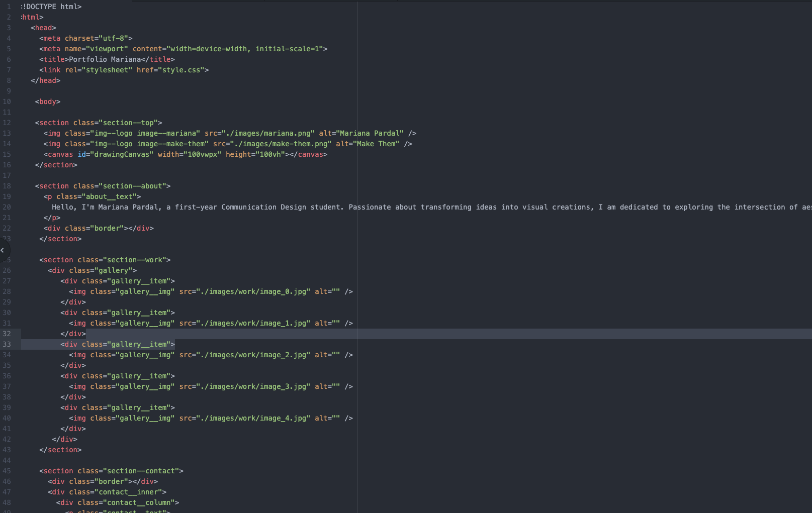Viewport: 812px width, 513px height.
Task: Click the 'section--top' class value
Action: pos(128,123)
